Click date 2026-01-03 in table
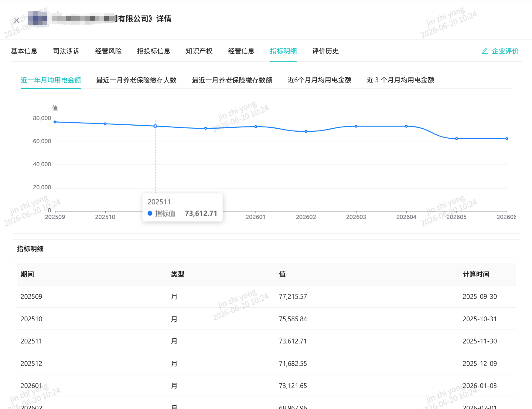The image size is (532, 409). [480, 386]
